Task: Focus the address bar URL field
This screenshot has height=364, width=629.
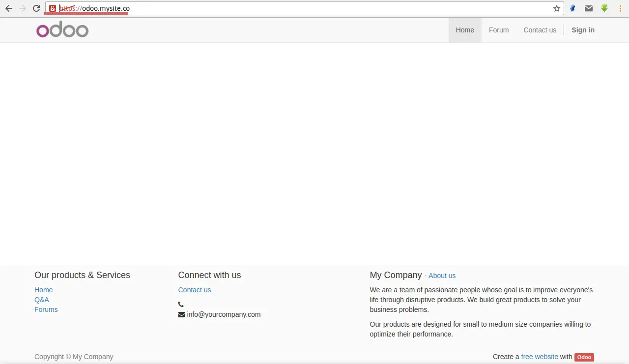Action: point(305,8)
